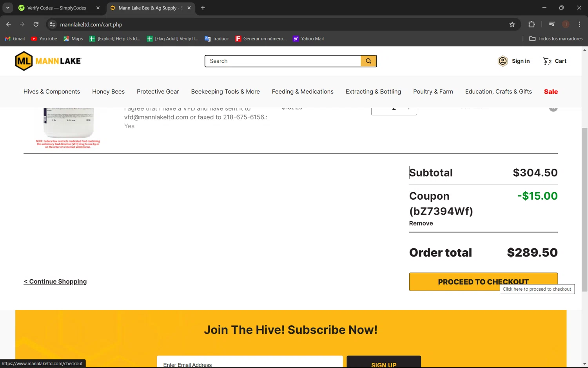The image size is (588, 368).
Task: View site information icon in address bar
Action: click(53, 24)
